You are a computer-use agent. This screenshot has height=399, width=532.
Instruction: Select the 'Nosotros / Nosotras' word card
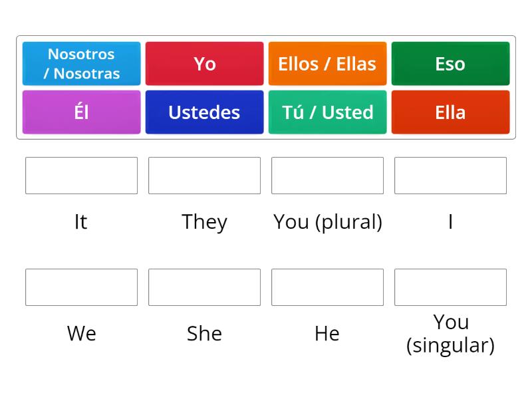coord(80,64)
